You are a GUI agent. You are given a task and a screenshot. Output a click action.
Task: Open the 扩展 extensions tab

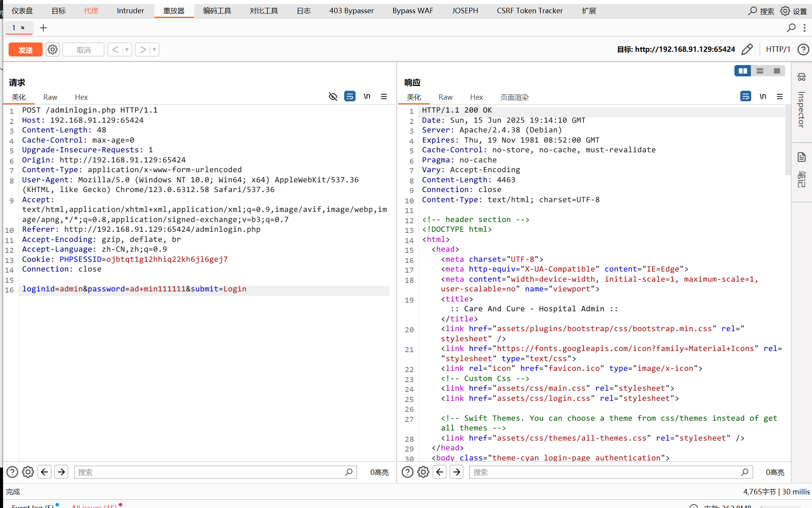(589, 11)
